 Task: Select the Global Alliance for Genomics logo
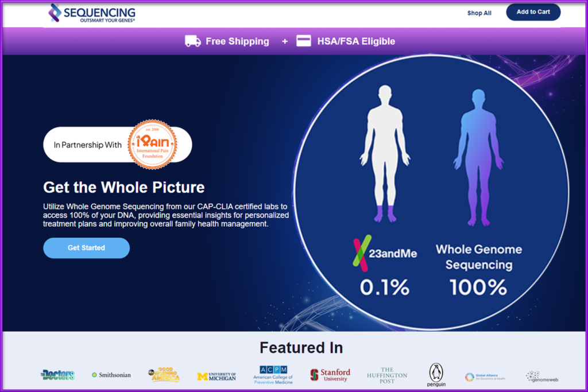[484, 375]
